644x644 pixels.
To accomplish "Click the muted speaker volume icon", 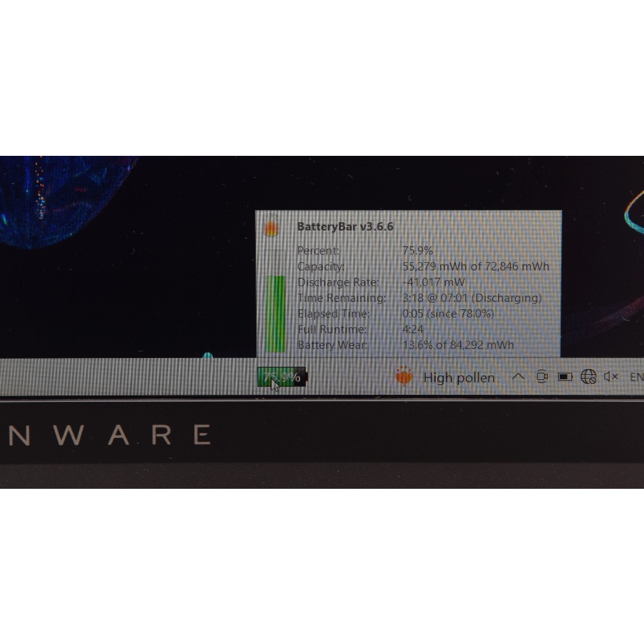I will pyautogui.click(x=611, y=377).
